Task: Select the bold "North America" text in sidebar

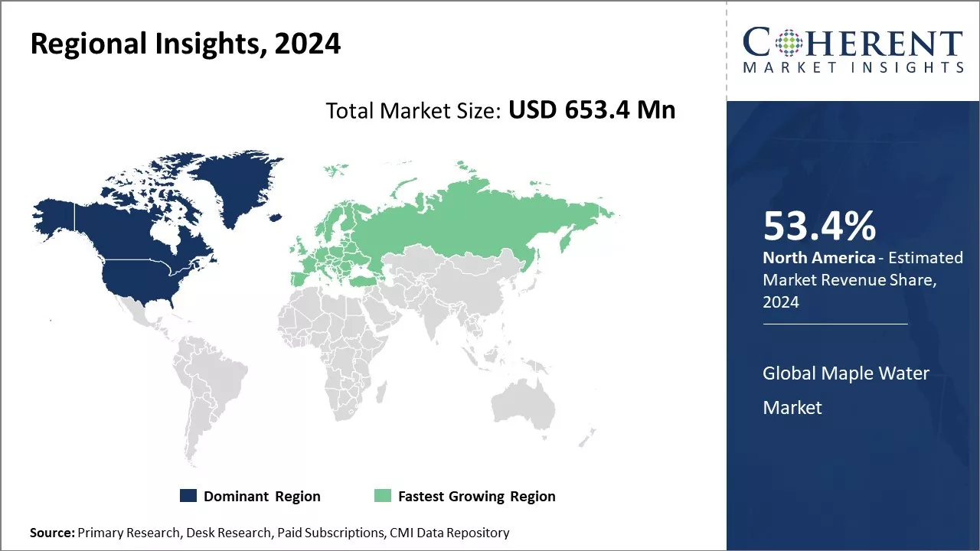Action: pos(818,258)
